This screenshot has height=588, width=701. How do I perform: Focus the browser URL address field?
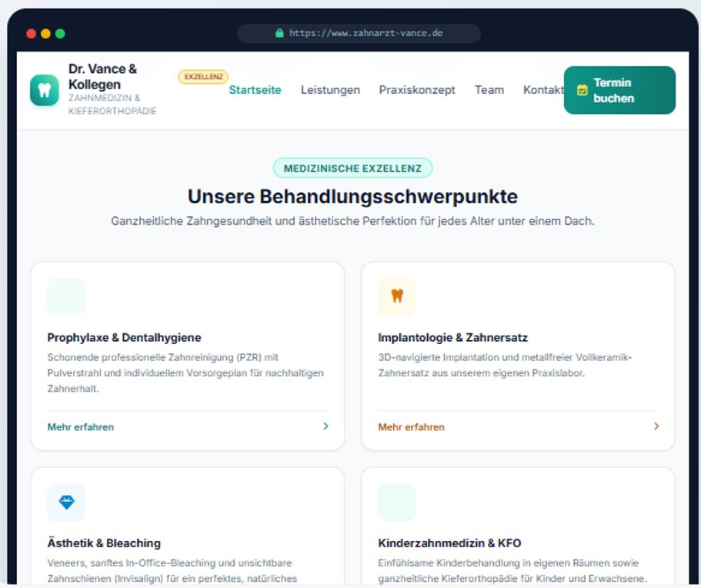point(359,34)
